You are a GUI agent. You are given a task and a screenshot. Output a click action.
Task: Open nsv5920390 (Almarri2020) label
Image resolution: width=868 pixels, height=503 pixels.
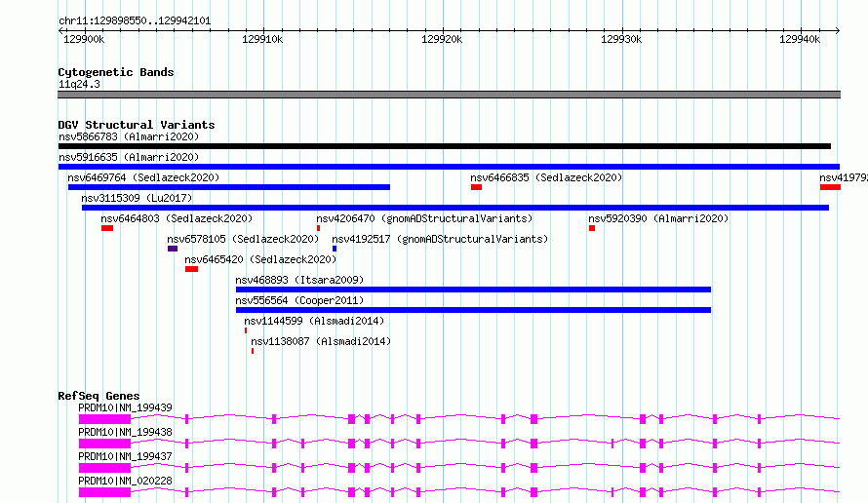pos(658,218)
